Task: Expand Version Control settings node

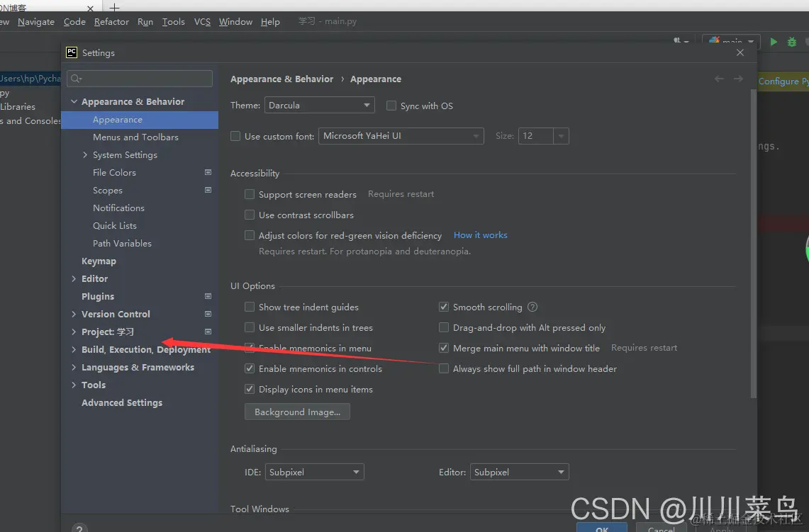Action: (x=74, y=314)
